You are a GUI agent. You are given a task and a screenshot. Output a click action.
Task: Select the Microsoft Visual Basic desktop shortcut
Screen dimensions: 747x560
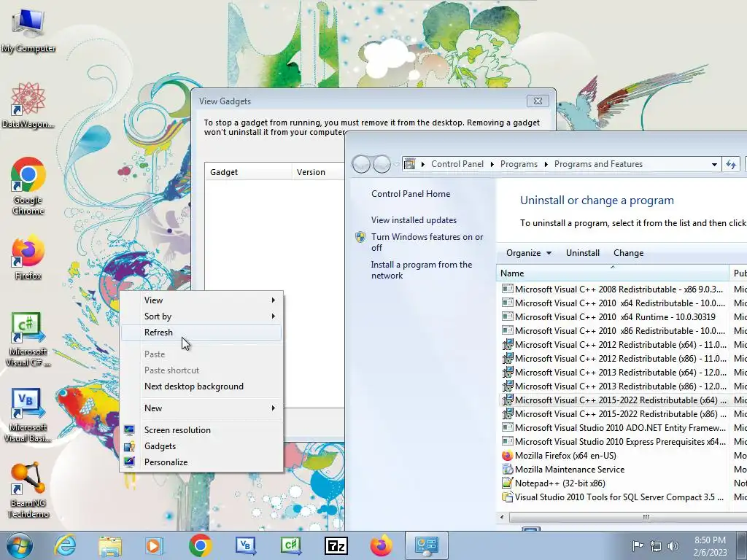click(x=28, y=415)
